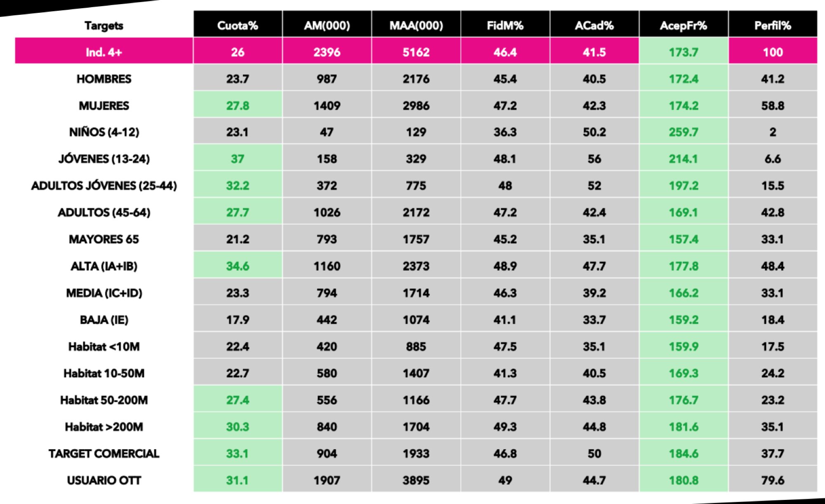Select the AM(000) column header
The width and height of the screenshot is (825, 504).
point(327,26)
